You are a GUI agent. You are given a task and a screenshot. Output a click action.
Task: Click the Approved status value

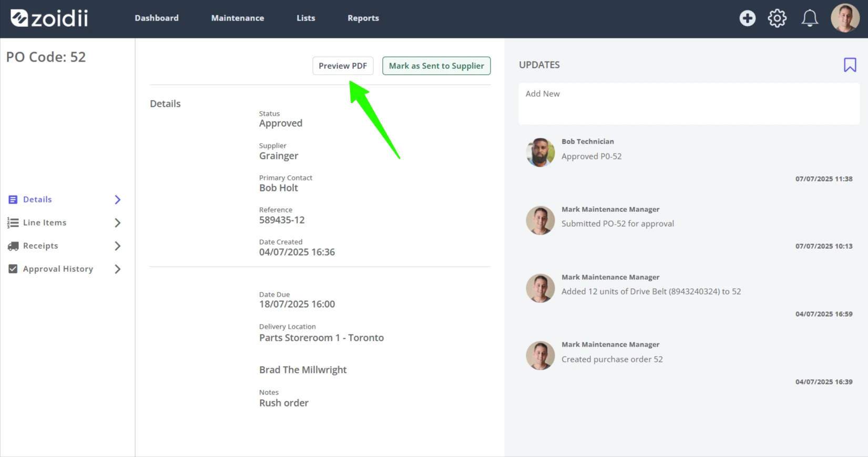(x=281, y=123)
